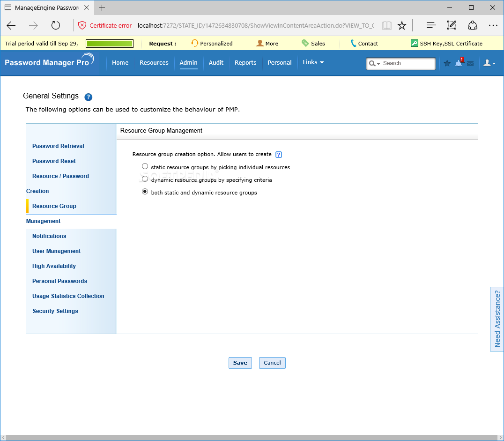Open the Reports tab
The width and height of the screenshot is (504, 441).
click(x=245, y=62)
